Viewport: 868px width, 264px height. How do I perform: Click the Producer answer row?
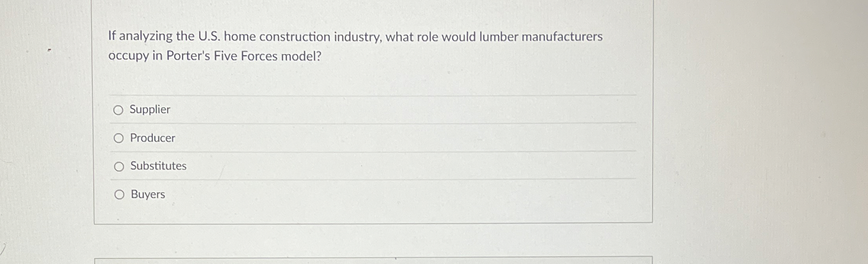316,138
